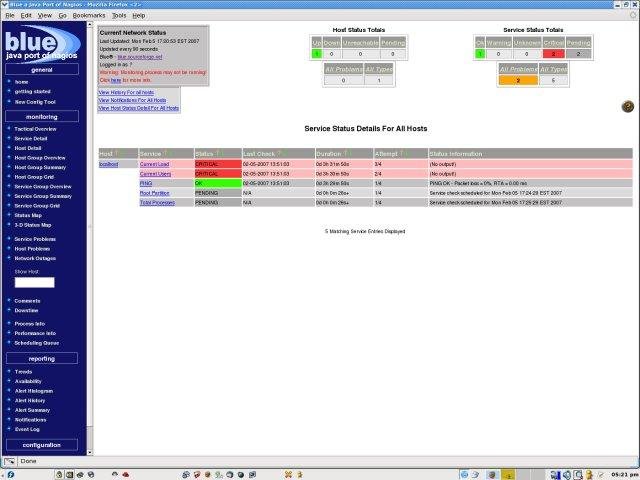
Task: Open Service Group Grid
Action: pos(37,206)
